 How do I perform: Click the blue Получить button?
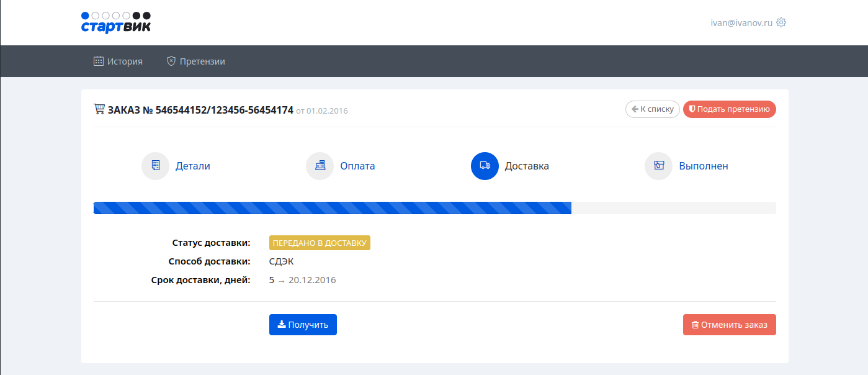303,325
